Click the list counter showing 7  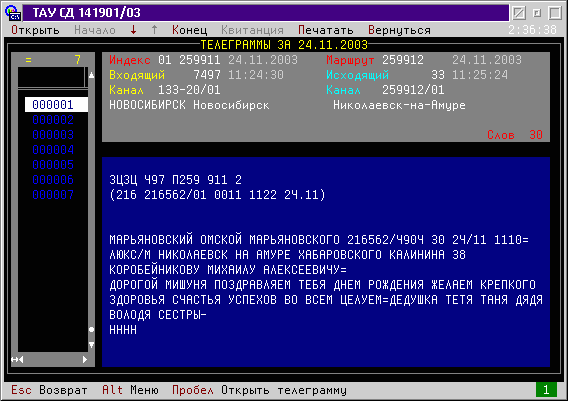(78, 60)
